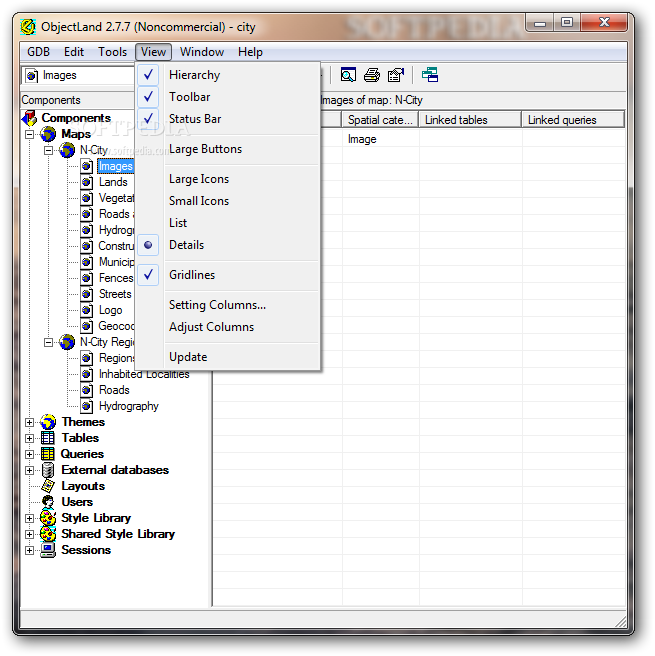
Task: Click the teal windows toolbar icon
Action: (x=430, y=75)
